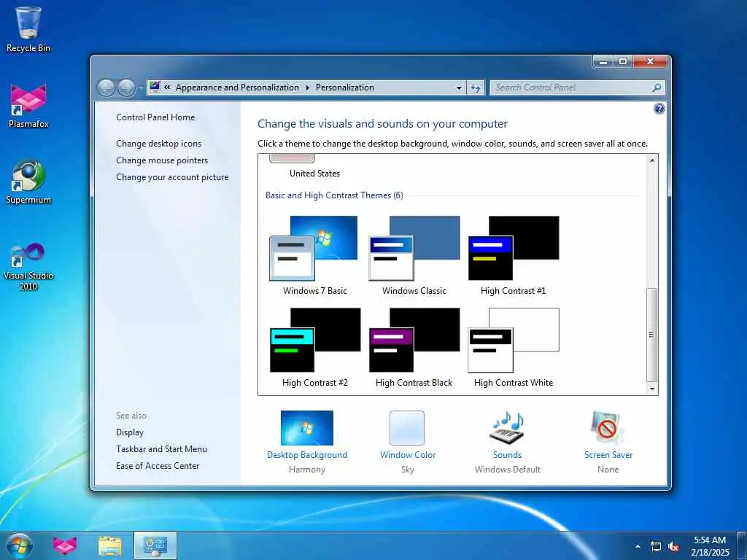Open the Screen Saver settings icon
This screenshot has height=560, width=747.
(608, 427)
